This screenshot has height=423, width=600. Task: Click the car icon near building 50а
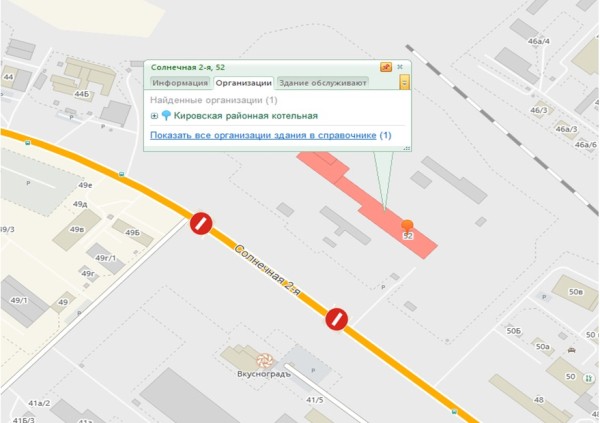pos(571,350)
